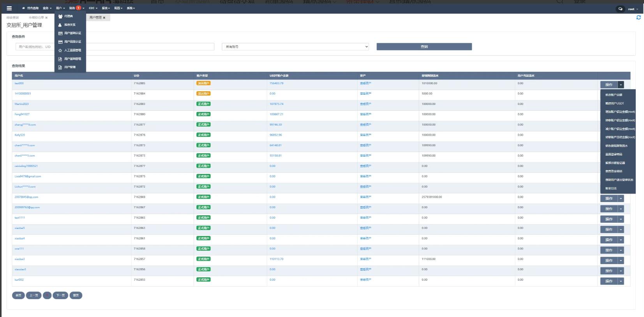Expand the 所有账号 account type dropdown
This screenshot has height=317, width=644.
coord(295,47)
